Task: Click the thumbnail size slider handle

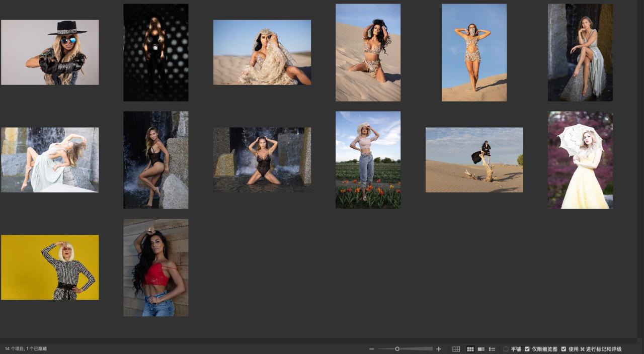Action: coord(397,349)
